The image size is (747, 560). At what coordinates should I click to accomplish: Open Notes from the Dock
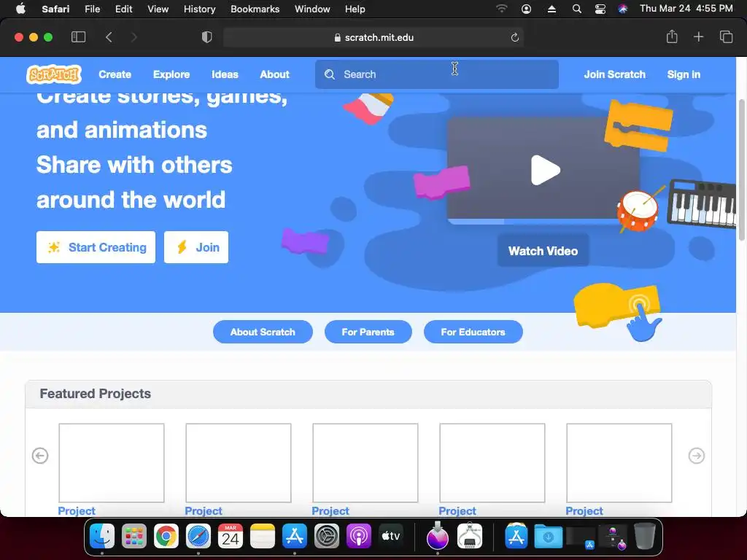coord(263,536)
